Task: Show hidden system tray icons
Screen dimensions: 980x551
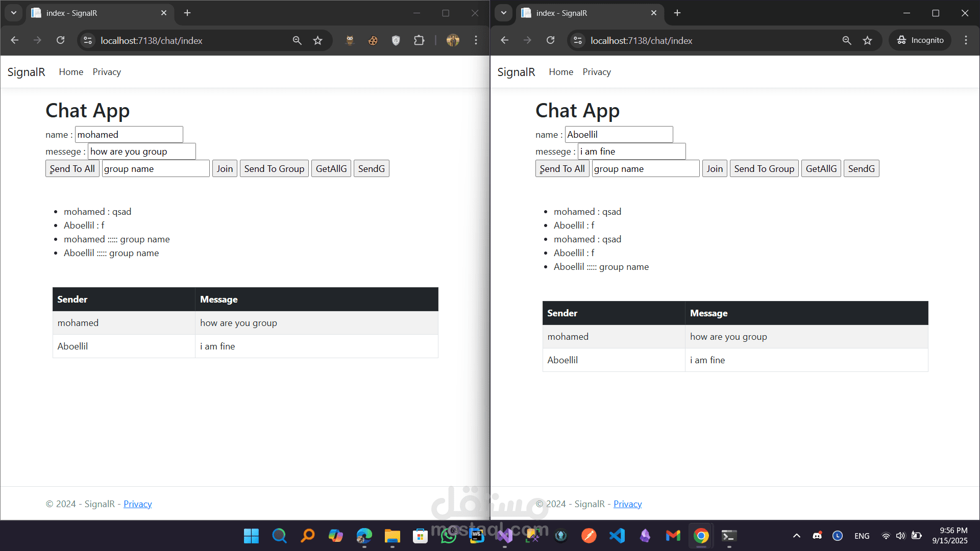Action: click(x=796, y=536)
